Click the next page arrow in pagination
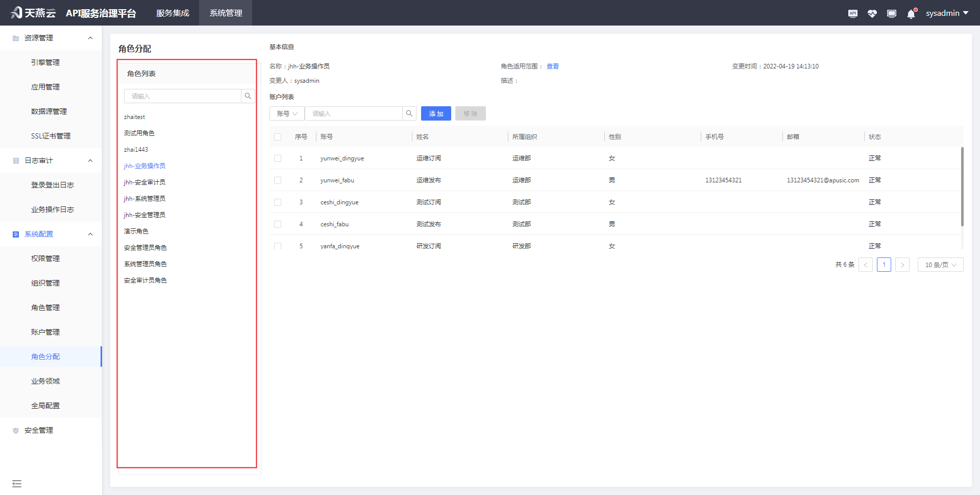 pos(902,265)
